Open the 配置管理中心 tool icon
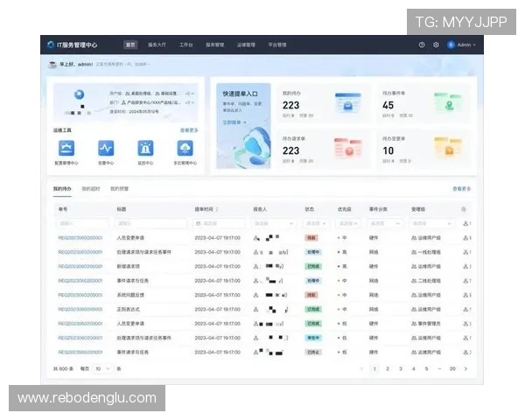This screenshot has width=525, height=420. click(x=66, y=148)
